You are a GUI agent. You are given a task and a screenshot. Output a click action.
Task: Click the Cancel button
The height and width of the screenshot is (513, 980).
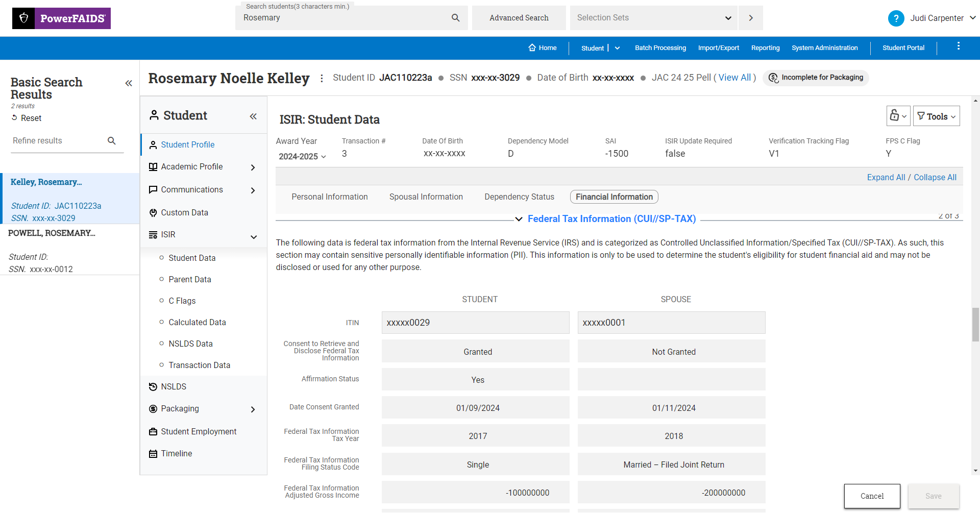click(872, 496)
